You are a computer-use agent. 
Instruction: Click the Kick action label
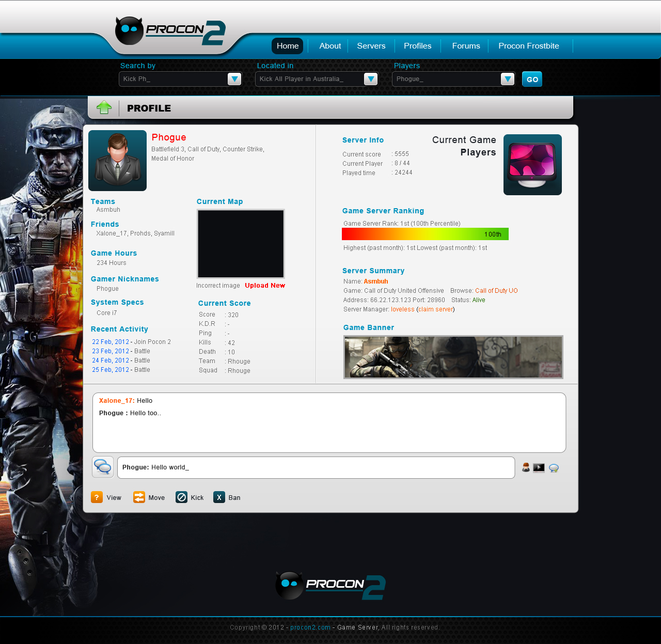point(197,498)
